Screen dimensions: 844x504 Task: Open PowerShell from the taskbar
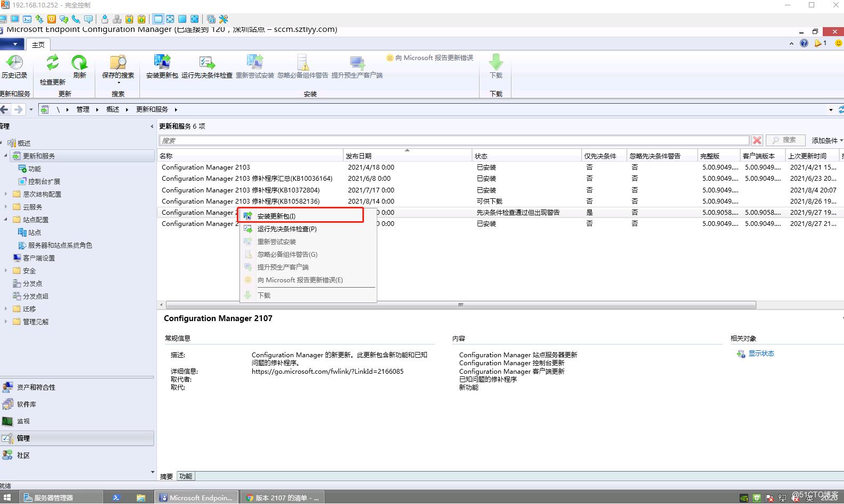pos(116,498)
